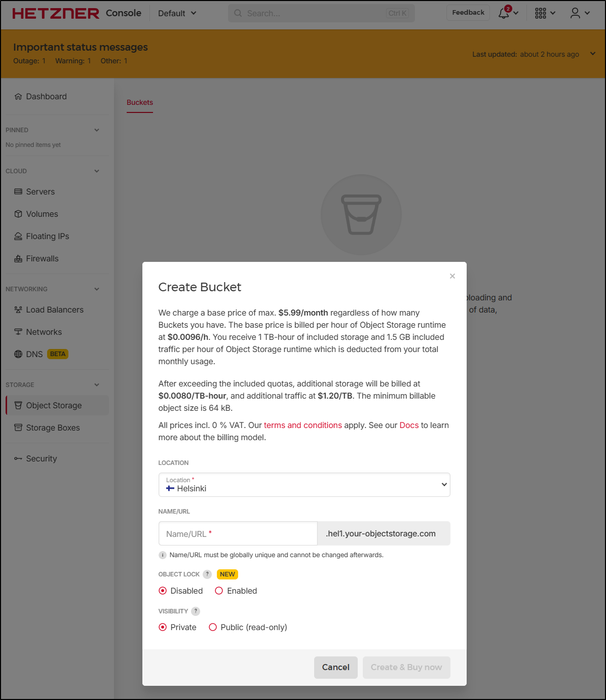Viewport: 606px width, 700px height.
Task: Select Public (read-only) visibility
Action: [x=213, y=627]
